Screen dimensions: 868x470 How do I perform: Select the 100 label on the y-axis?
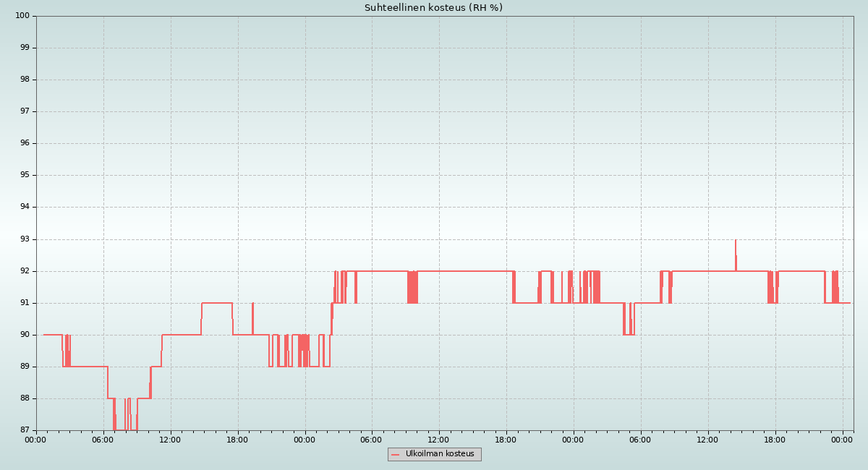[x=22, y=16]
